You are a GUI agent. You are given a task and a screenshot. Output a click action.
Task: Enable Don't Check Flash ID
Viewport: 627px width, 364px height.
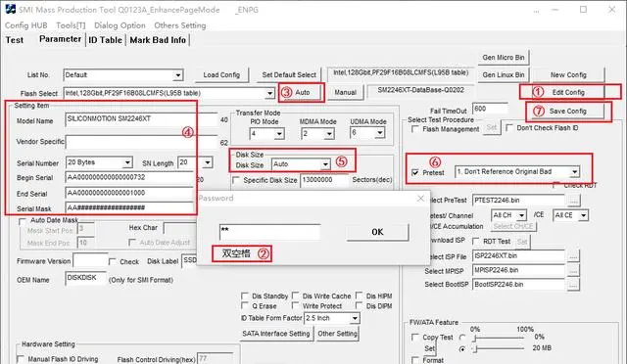pyautogui.click(x=509, y=128)
